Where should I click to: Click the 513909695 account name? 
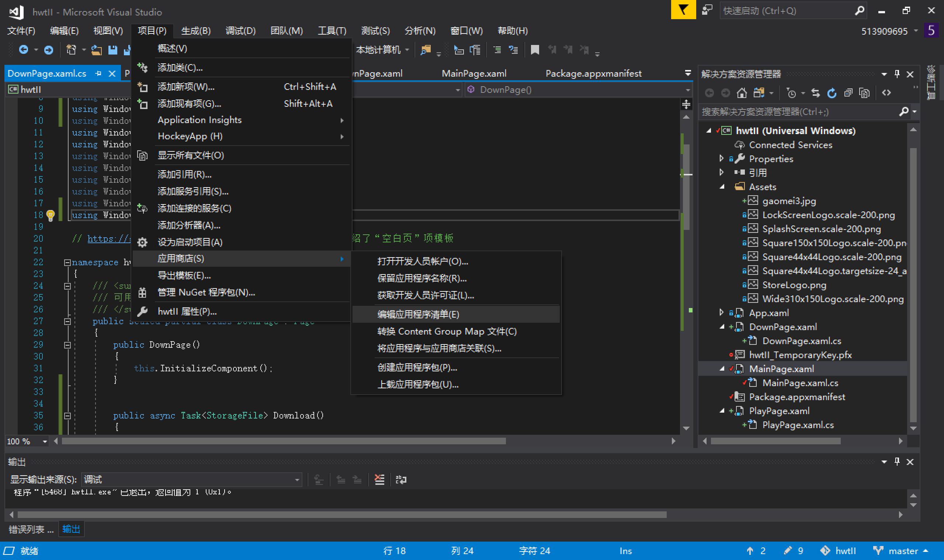[884, 31]
